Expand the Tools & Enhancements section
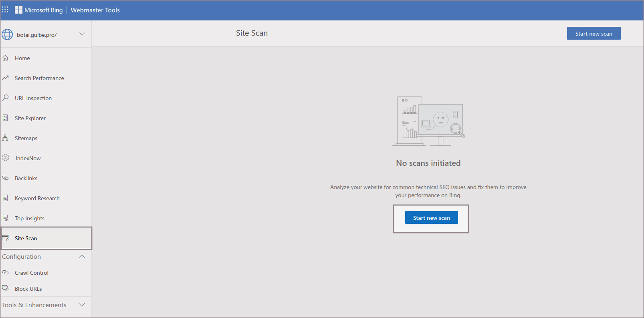The height and width of the screenshot is (318, 644). pos(82,305)
